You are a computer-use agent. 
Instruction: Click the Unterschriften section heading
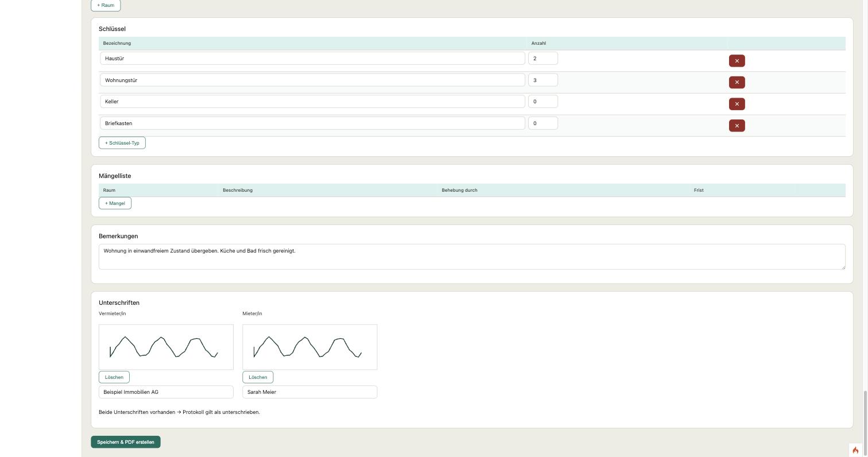[x=119, y=303]
